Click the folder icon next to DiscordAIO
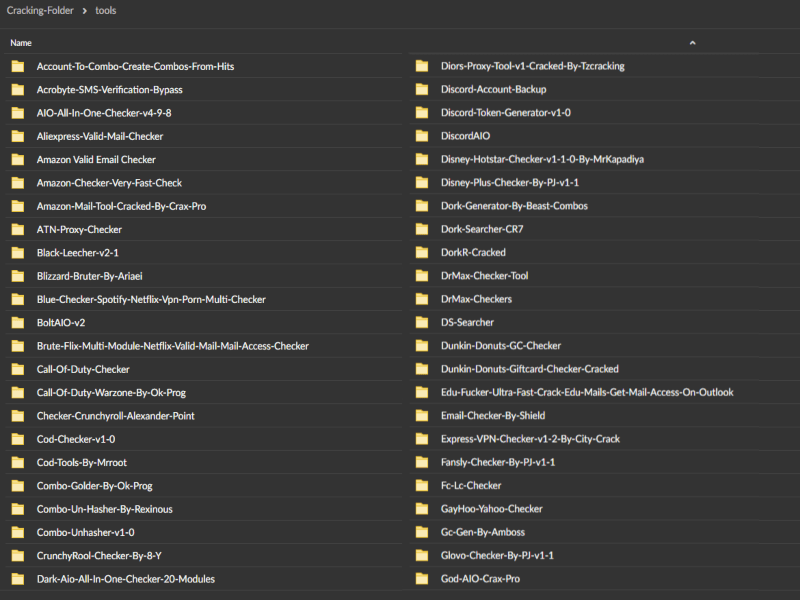The height and width of the screenshot is (600, 800). 421,136
